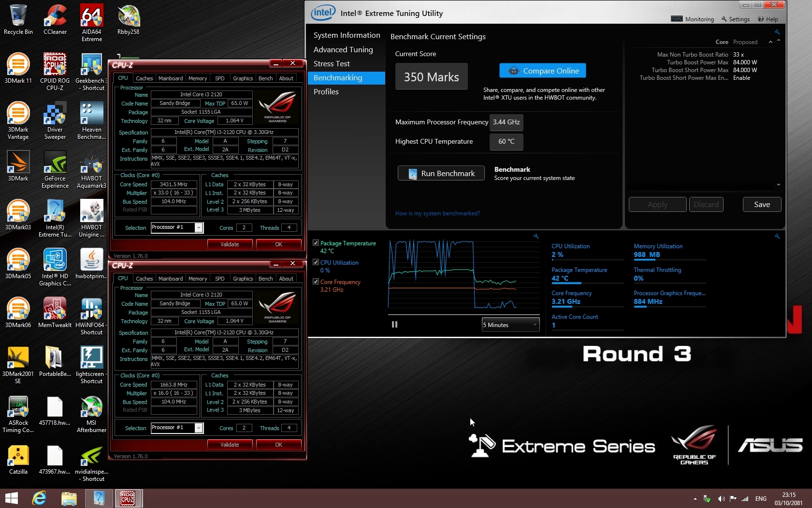Open Caches tab in upper CPU-Z
Screen dimensions: 812x508
point(144,78)
